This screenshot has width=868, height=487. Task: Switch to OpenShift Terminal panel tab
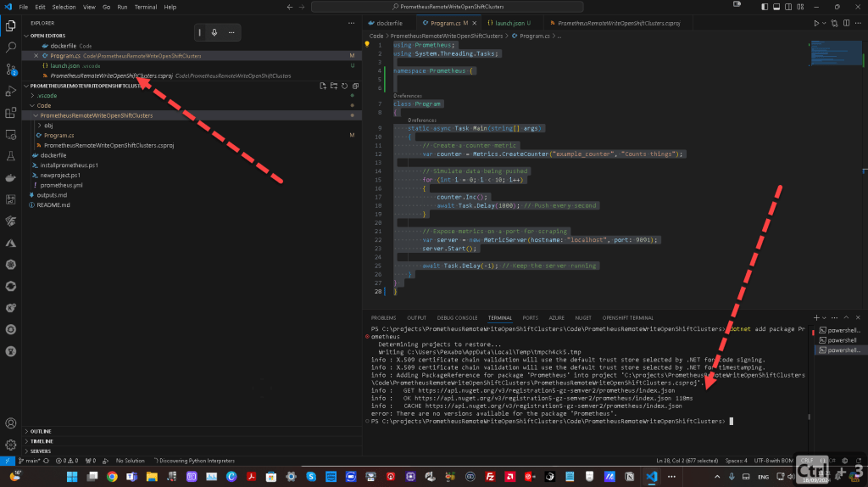pos(627,318)
